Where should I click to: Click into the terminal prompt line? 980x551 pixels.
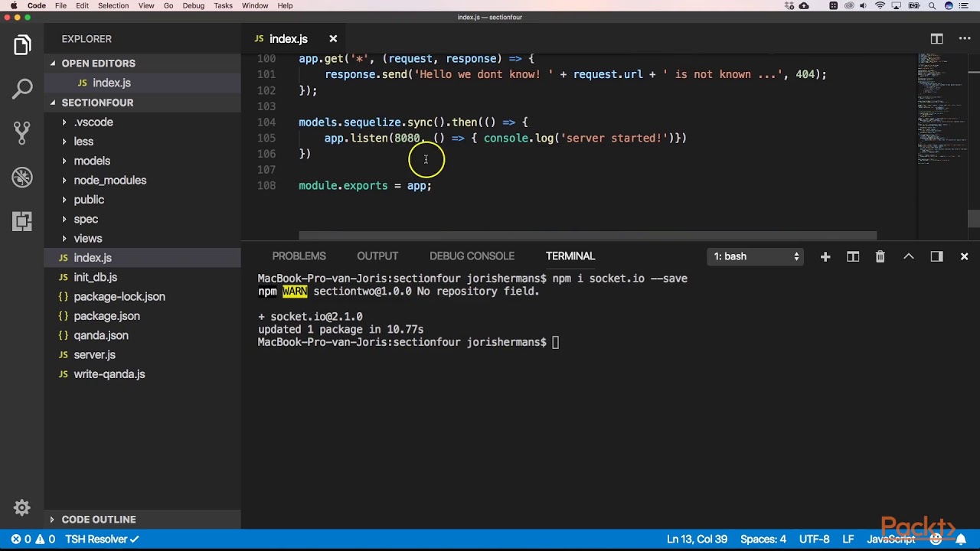(x=408, y=342)
